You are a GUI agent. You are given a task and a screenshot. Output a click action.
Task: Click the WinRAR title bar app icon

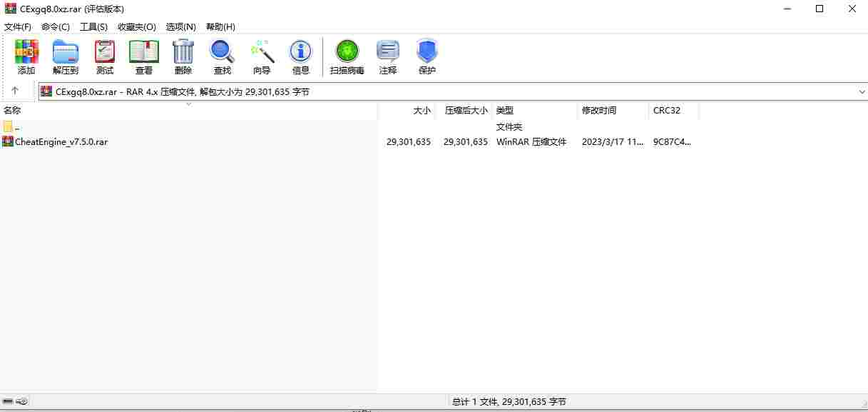10,9
